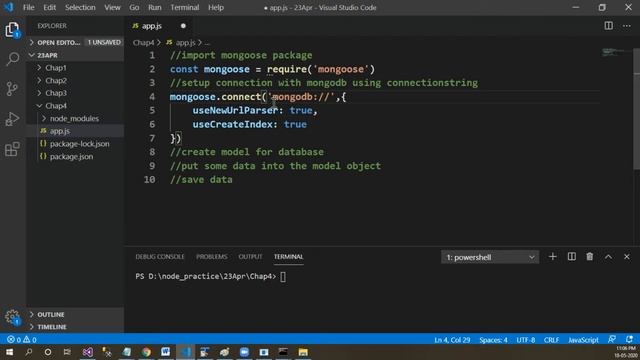Image resolution: width=640 pixels, height=360 pixels.
Task: Split the terminal panel
Action: [571, 257]
